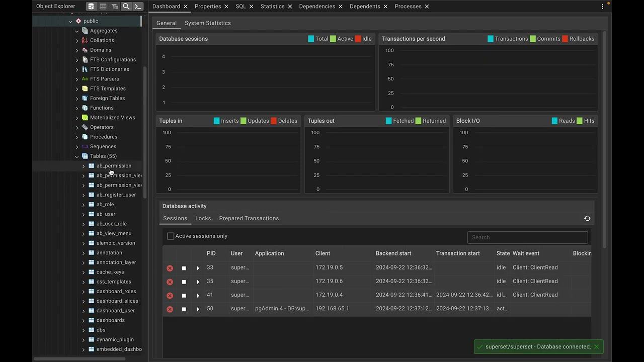Collapse the Tables (55) node
Screen dimensions: 644x362
pyautogui.click(x=77, y=156)
